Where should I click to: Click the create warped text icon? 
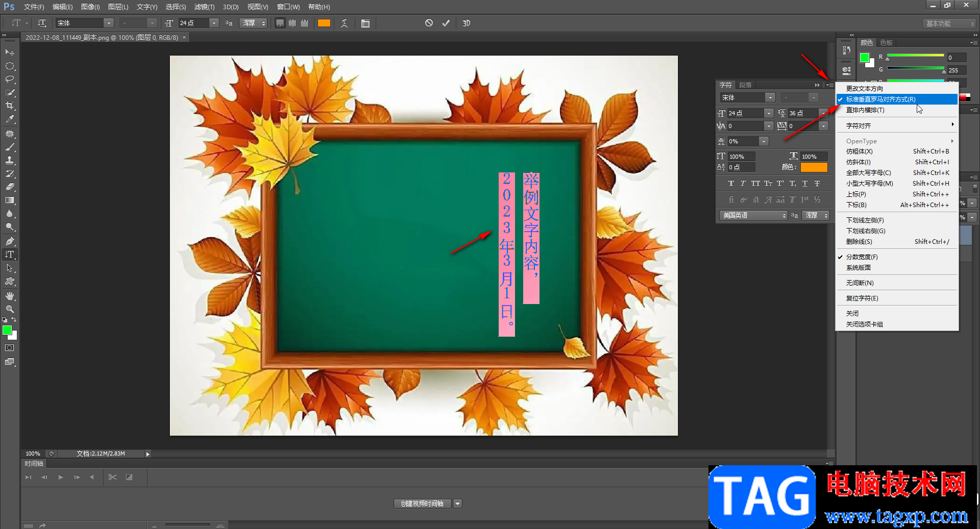(345, 23)
